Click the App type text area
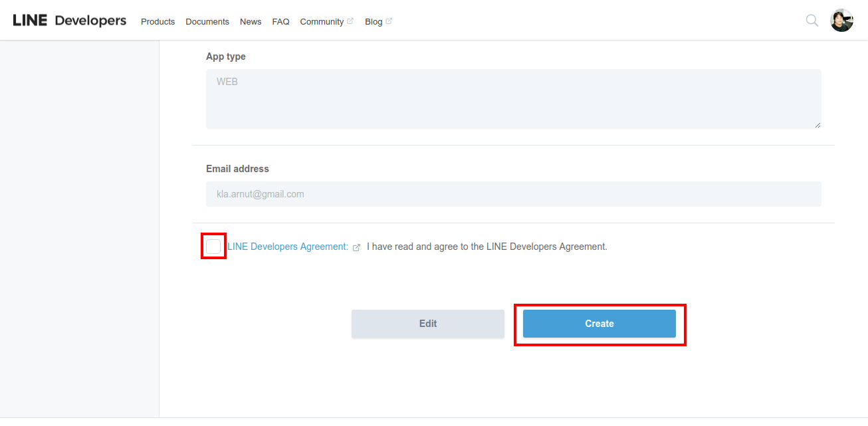This screenshot has width=868, height=426. click(x=514, y=99)
